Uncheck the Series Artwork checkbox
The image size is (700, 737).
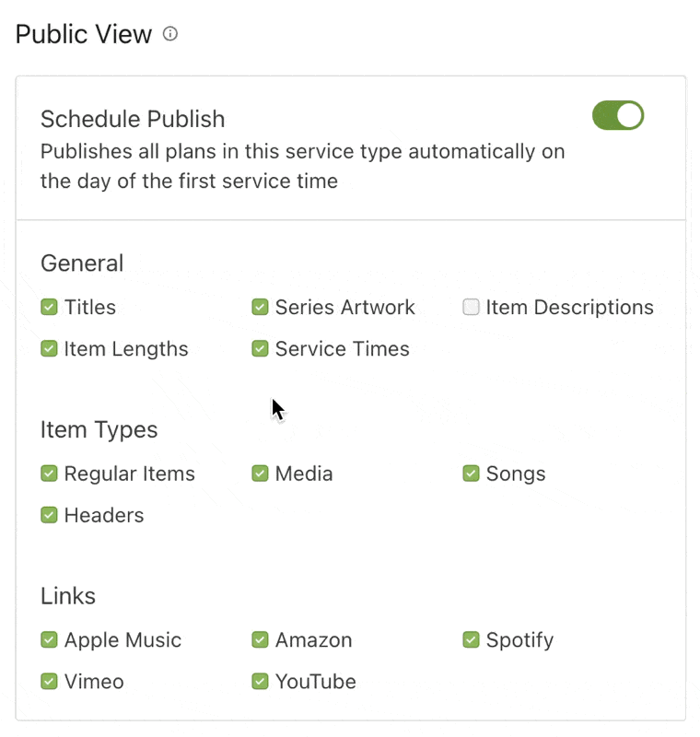pyautogui.click(x=260, y=308)
